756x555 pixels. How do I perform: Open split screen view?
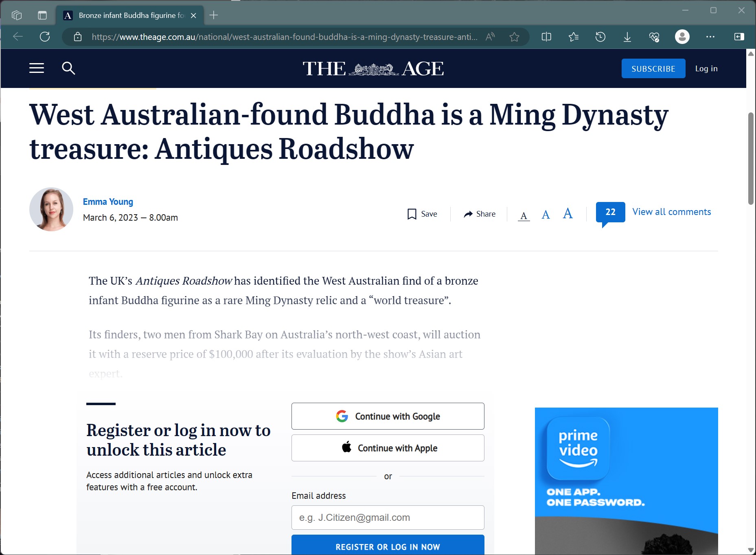click(x=546, y=37)
